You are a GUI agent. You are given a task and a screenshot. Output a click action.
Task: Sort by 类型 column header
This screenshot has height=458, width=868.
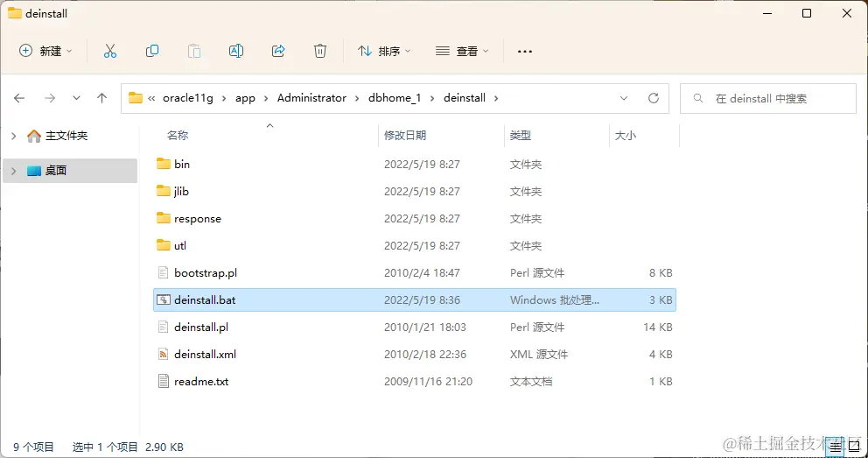pos(521,135)
